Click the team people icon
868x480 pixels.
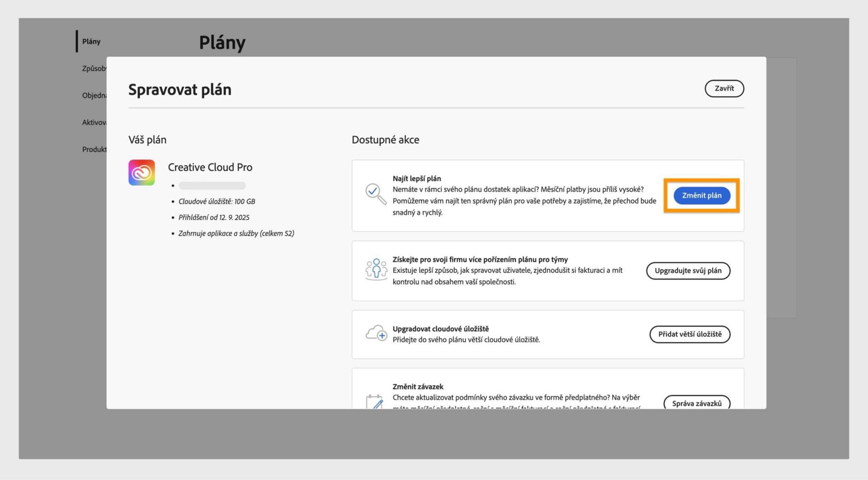coord(376,270)
